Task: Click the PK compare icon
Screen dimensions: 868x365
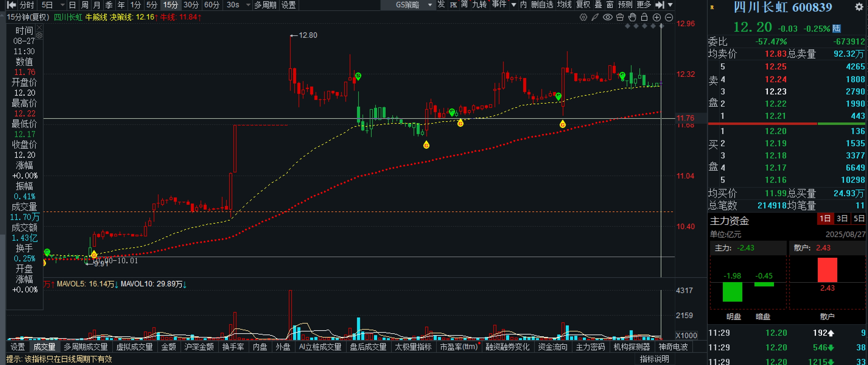Action: (x=453, y=5)
